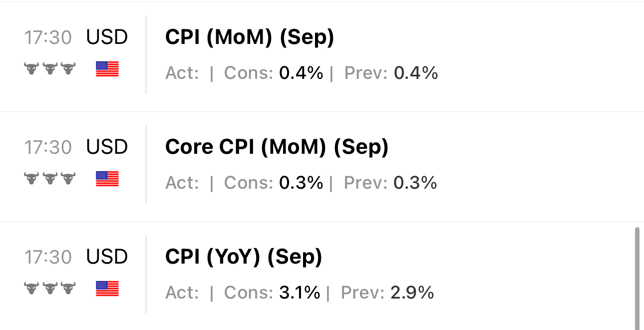The width and height of the screenshot is (644, 330).
Task: Click the USD label in Core CPI row
Action: [x=107, y=147]
